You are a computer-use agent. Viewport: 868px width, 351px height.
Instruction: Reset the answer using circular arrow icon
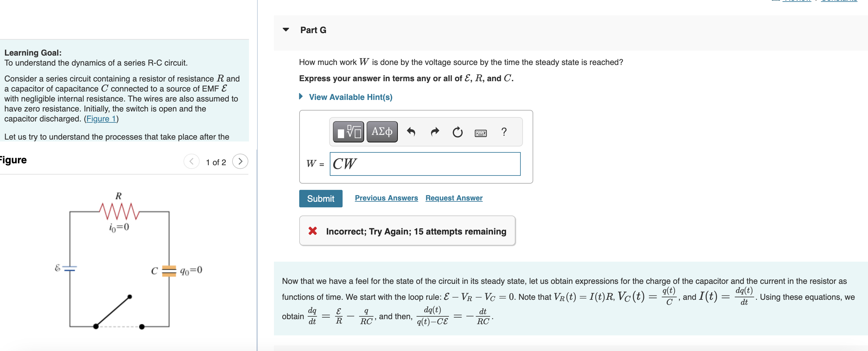coord(458,132)
